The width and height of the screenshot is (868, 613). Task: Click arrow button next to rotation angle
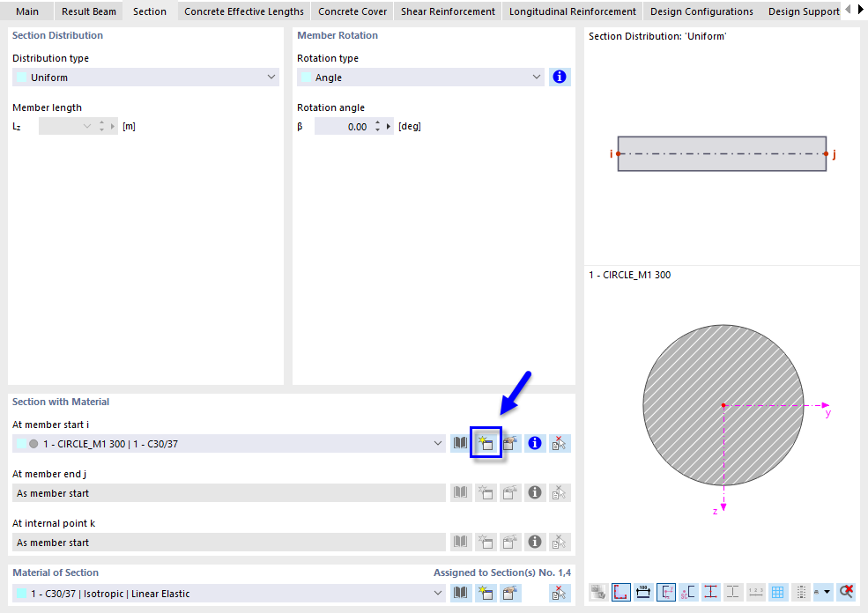point(389,126)
